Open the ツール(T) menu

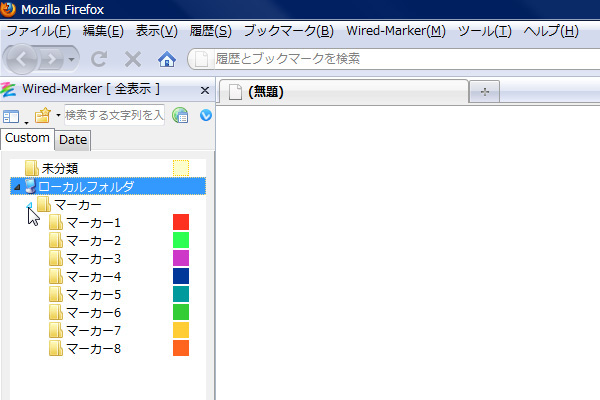pos(484,31)
